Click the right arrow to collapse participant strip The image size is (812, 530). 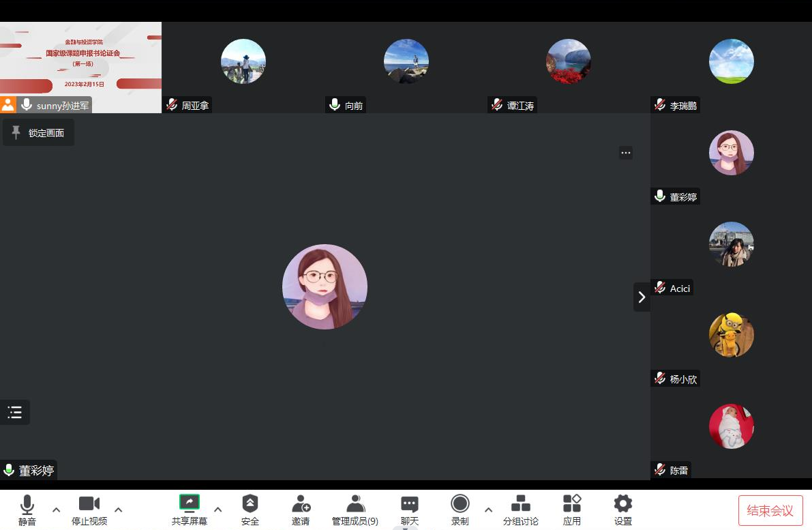pos(642,297)
